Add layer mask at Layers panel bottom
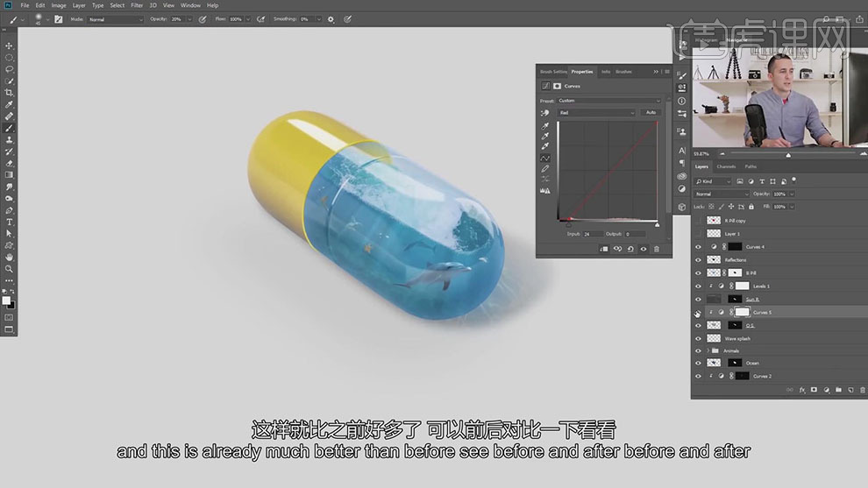This screenshot has height=488, width=868. coord(814,390)
